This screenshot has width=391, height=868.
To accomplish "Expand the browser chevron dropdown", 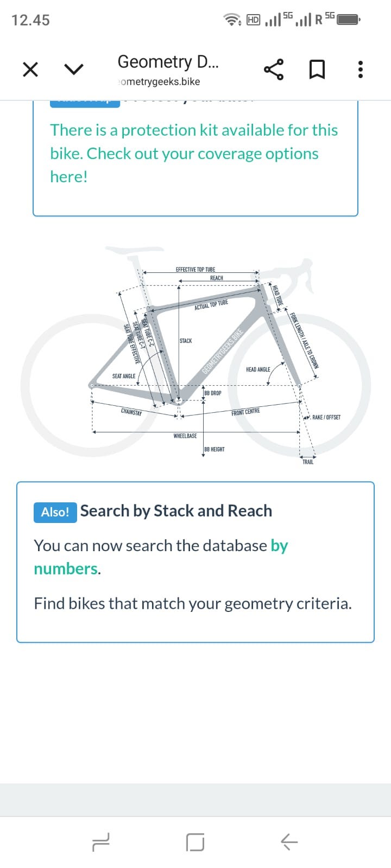I will [74, 69].
